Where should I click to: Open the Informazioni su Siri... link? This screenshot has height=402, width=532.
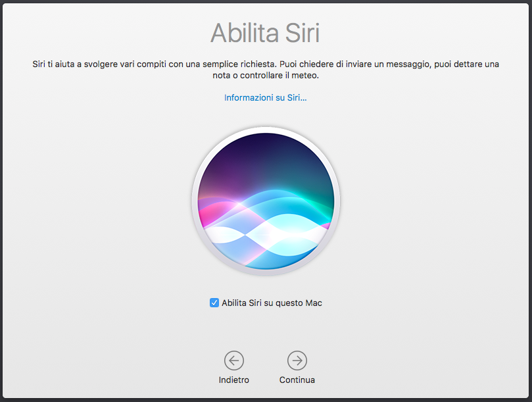(265, 98)
